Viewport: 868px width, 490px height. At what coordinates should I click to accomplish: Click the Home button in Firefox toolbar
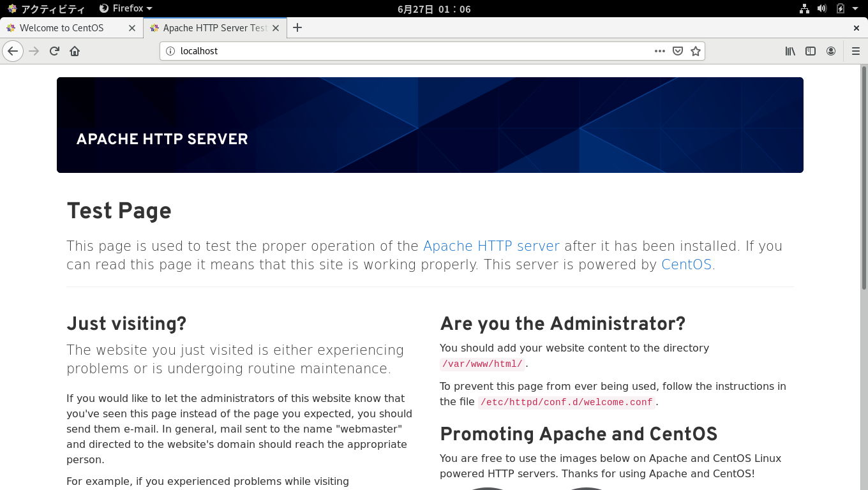point(75,51)
